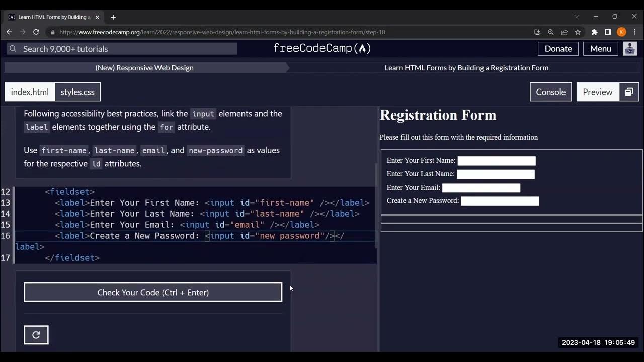This screenshot has height=362, width=644.
Task: Click the "new password" value in code
Action: 290,236
